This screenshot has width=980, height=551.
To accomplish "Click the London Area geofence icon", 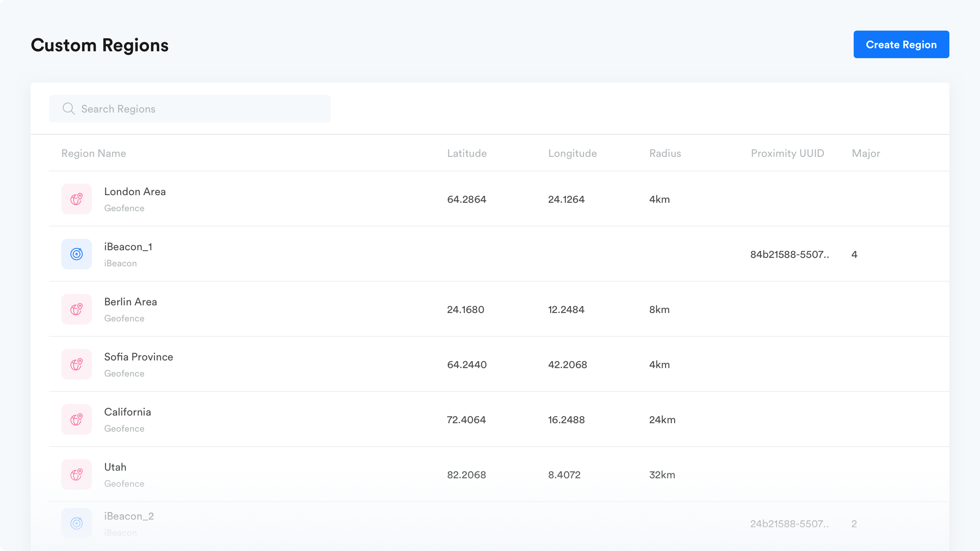I will click(77, 199).
